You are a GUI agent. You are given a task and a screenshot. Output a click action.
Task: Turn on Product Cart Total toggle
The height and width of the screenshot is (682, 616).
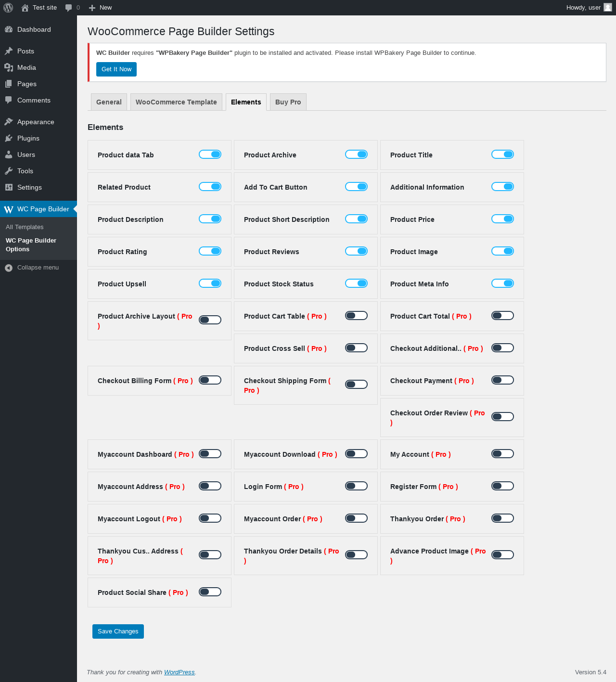503,316
